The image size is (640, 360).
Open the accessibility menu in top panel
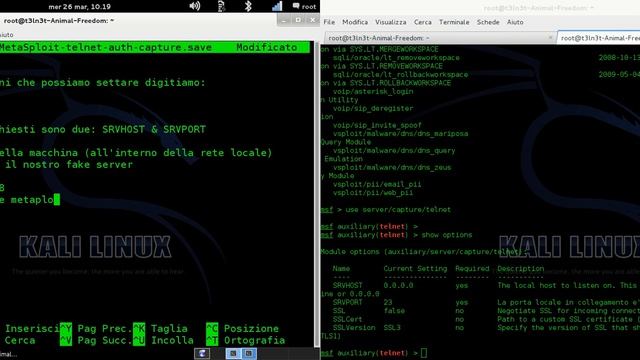[221, 6]
